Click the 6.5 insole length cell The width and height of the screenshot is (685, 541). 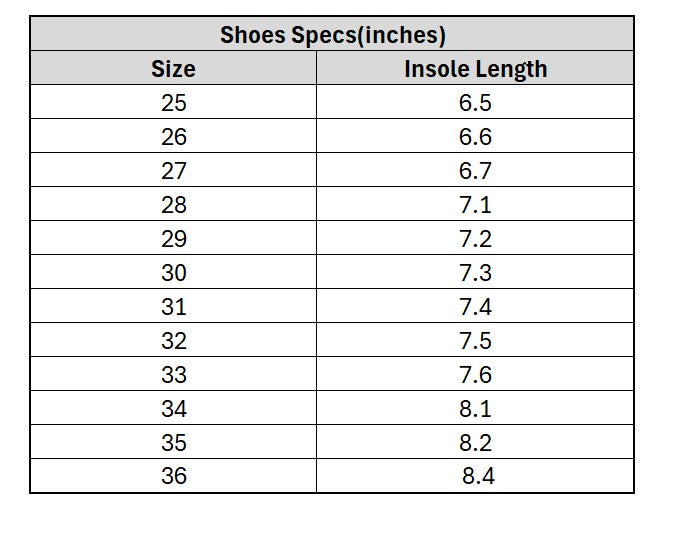click(475, 102)
